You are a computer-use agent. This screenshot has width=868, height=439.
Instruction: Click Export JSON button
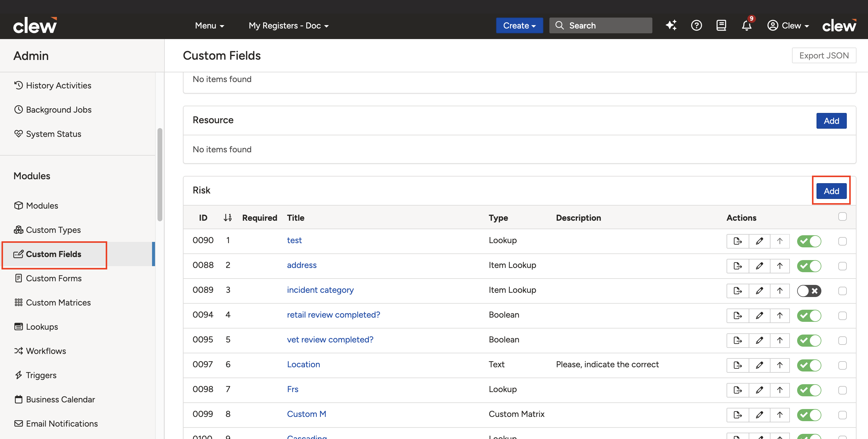[823, 56]
